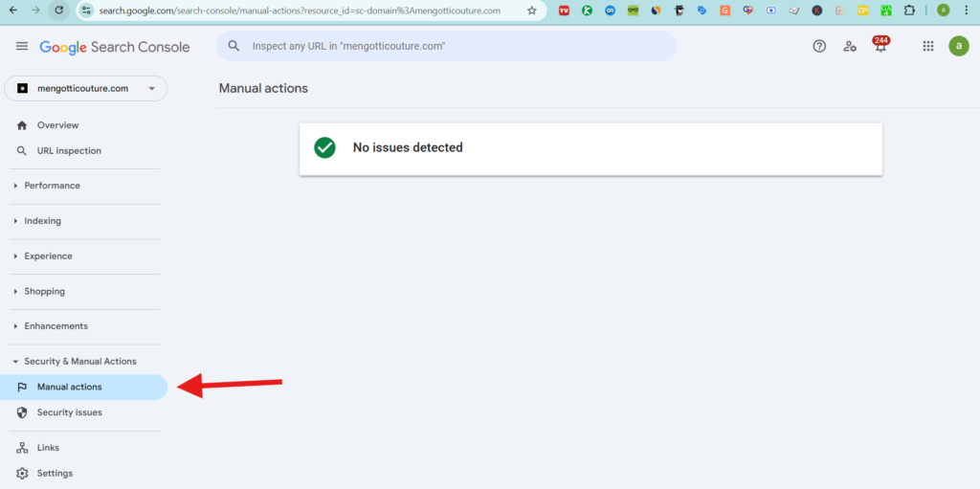Open users and permissions settings icon
Viewport: 980px width, 489px height.
(850, 46)
